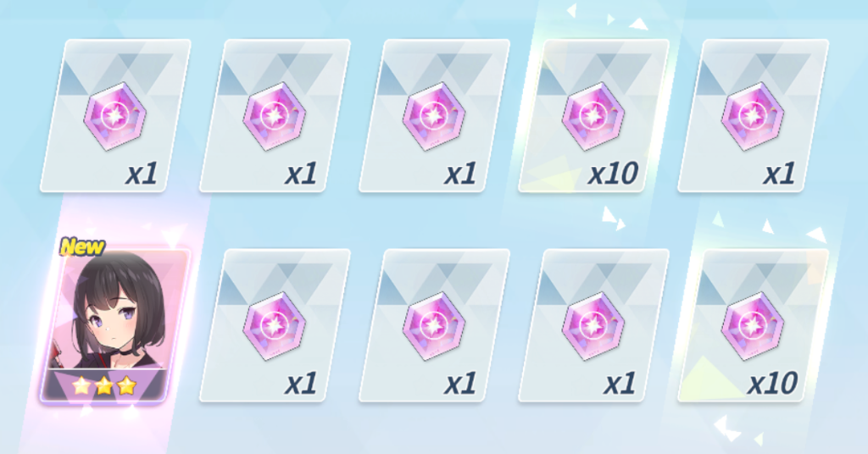
Task: Select the pink gem on the second top-row card
Action: coord(275,116)
